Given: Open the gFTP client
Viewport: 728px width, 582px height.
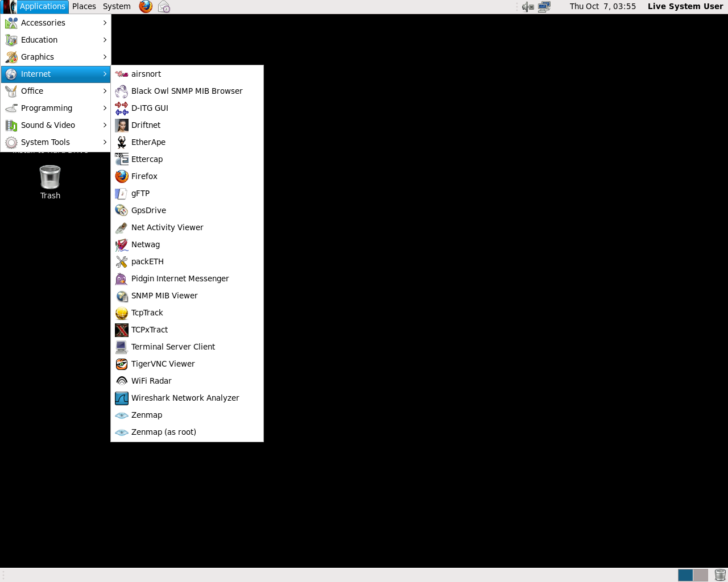Looking at the screenshot, I should point(187,193).
